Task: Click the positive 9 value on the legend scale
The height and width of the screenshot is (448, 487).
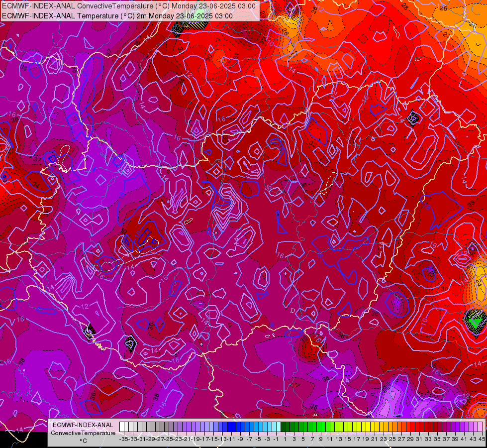Action: click(x=321, y=439)
